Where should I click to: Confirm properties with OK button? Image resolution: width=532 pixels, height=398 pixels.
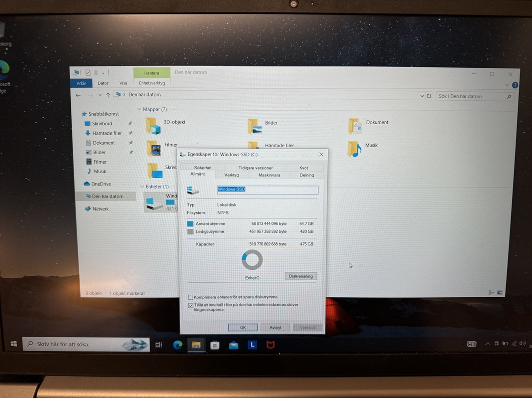[x=243, y=327]
